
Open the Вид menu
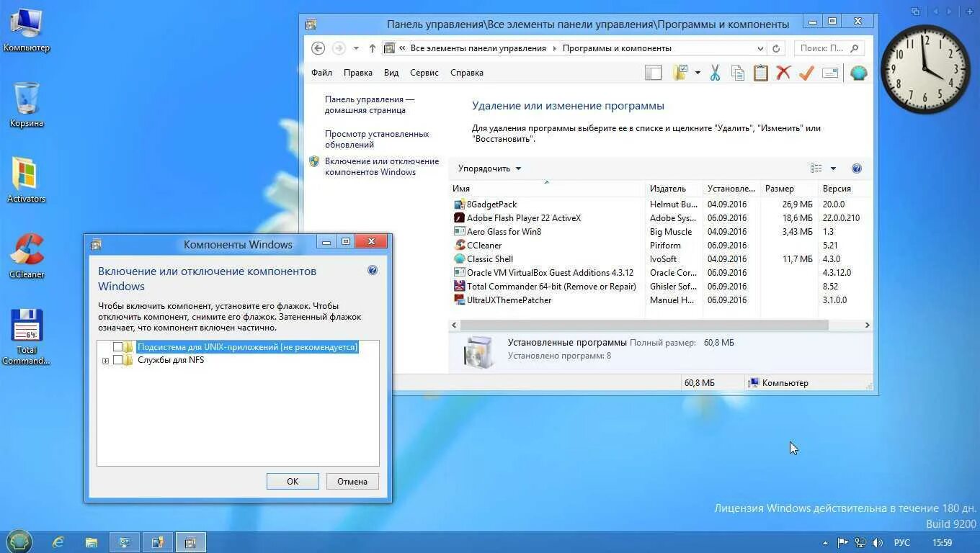tap(391, 73)
